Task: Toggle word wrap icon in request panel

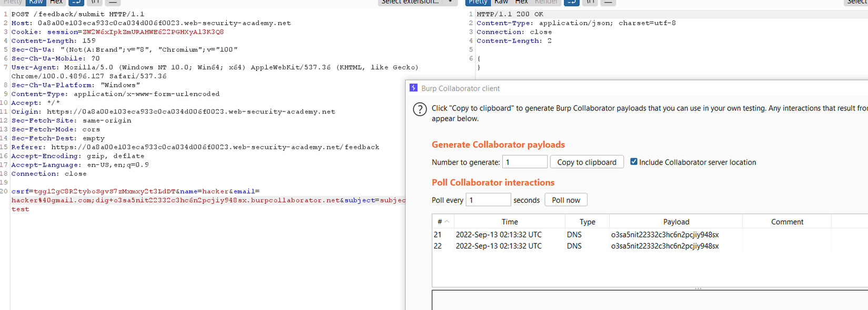Action: (x=76, y=2)
